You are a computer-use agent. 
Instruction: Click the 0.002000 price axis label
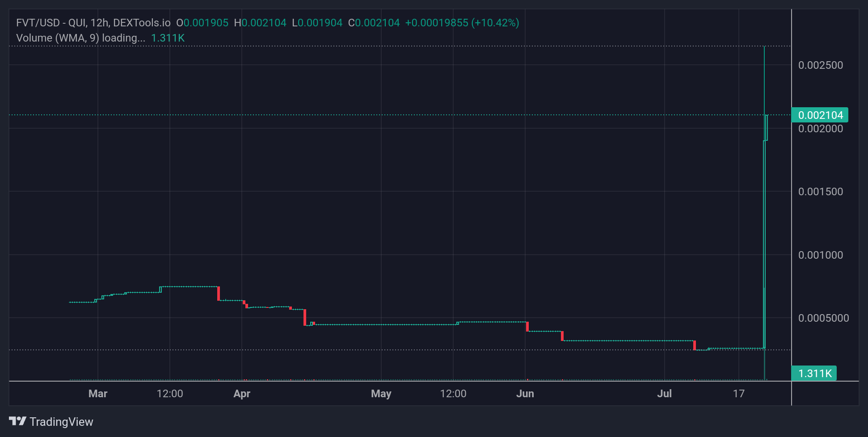(x=821, y=129)
